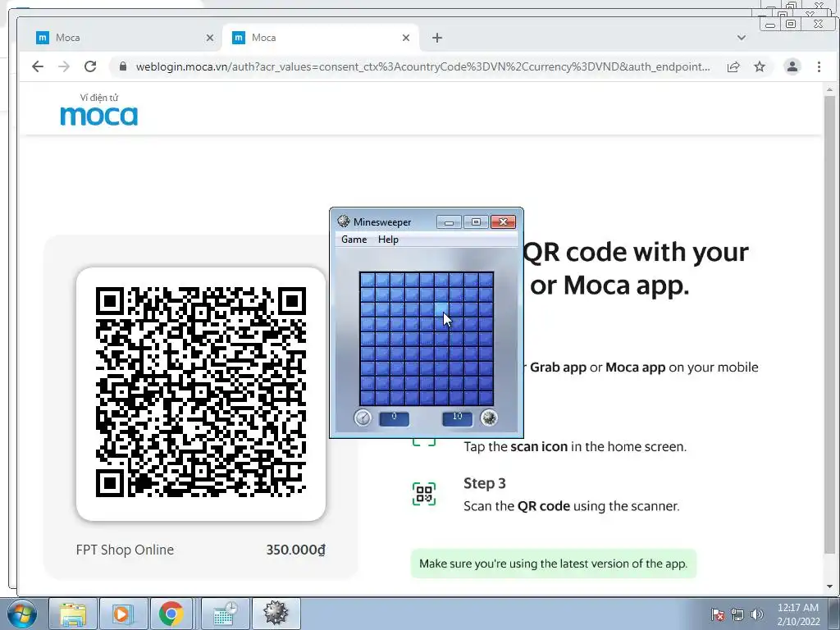
Task: Click the Minesweeper taskbar icon
Action: (276, 614)
